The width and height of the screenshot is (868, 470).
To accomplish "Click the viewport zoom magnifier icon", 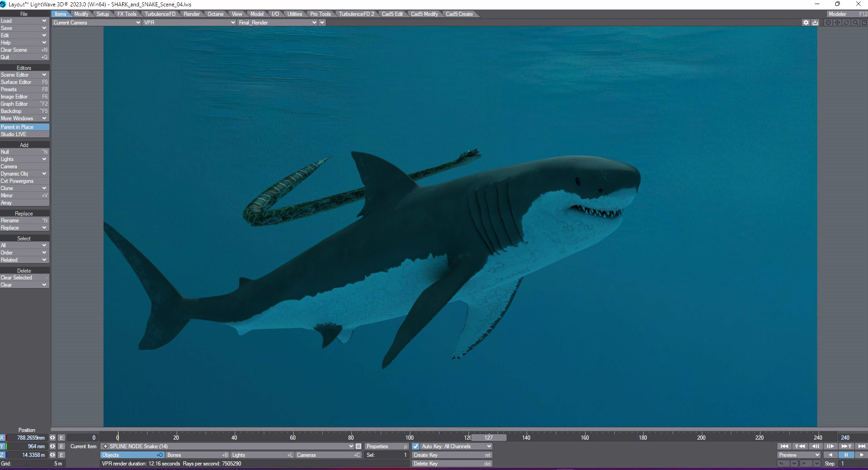I will 855,23.
